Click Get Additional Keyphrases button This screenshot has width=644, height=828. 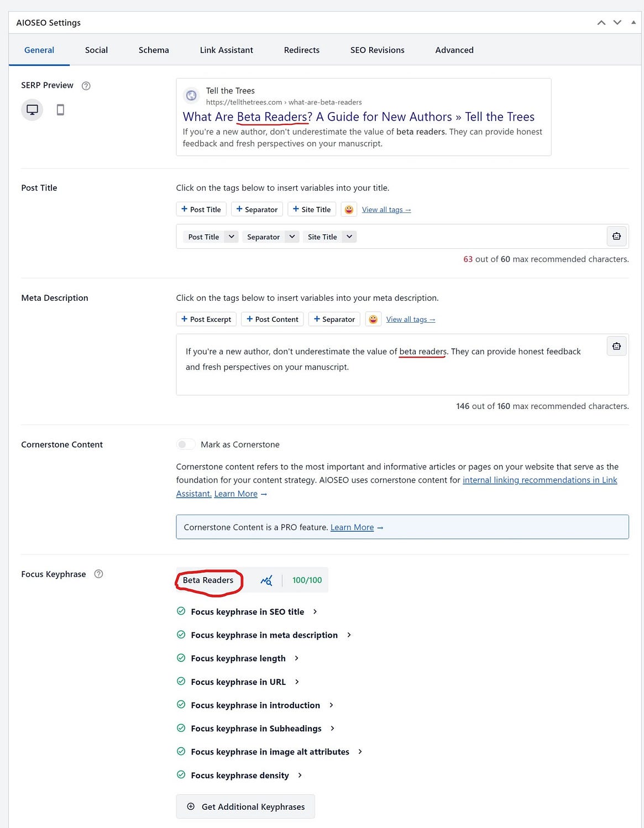245,806
